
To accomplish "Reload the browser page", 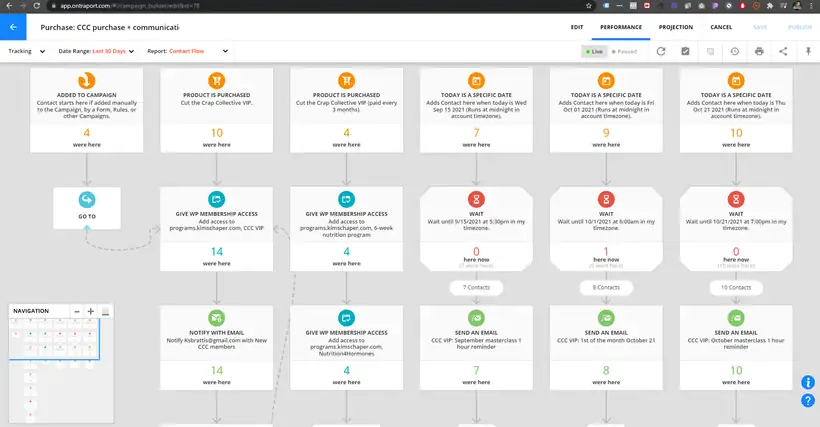I will (x=37, y=6).
